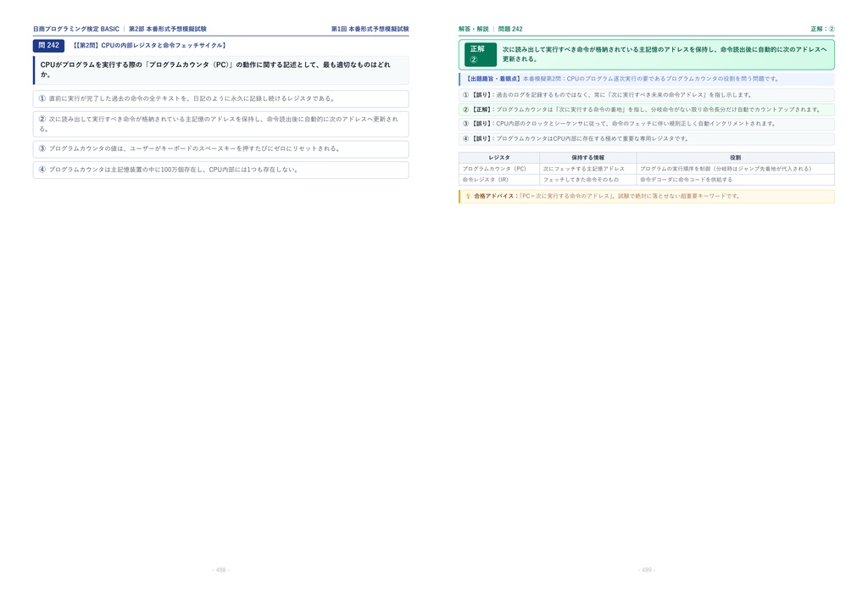
Task: Click the question stem starting CPUがプログラムを実行する際
Action: [221, 70]
